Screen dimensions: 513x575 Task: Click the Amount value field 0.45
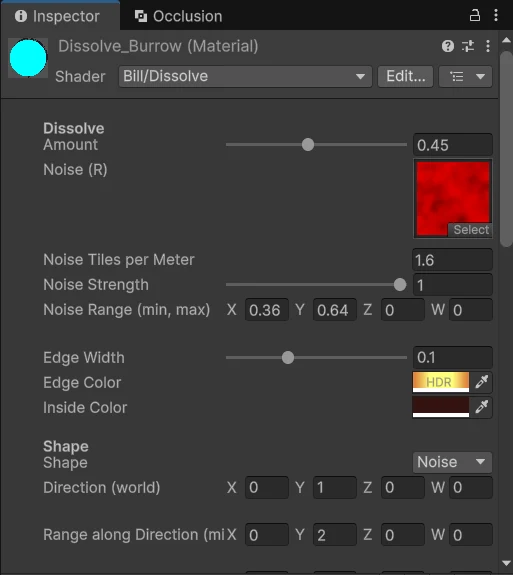[x=452, y=145]
